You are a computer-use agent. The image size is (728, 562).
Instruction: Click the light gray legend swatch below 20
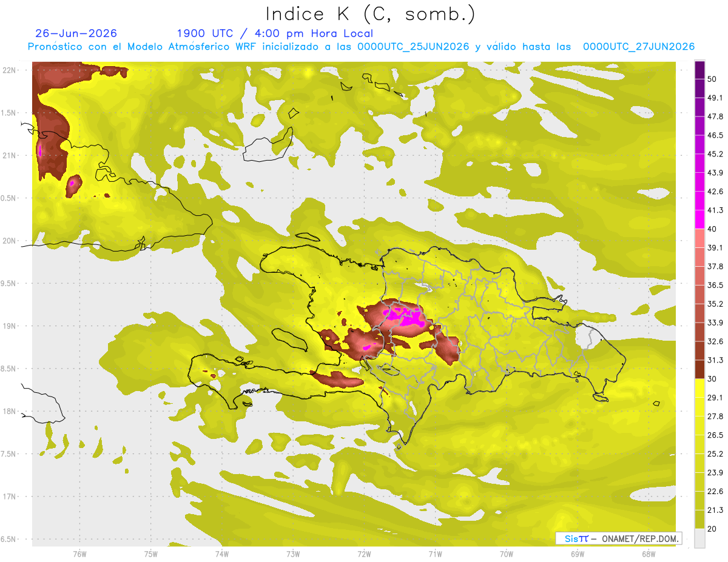pyautogui.click(x=699, y=538)
